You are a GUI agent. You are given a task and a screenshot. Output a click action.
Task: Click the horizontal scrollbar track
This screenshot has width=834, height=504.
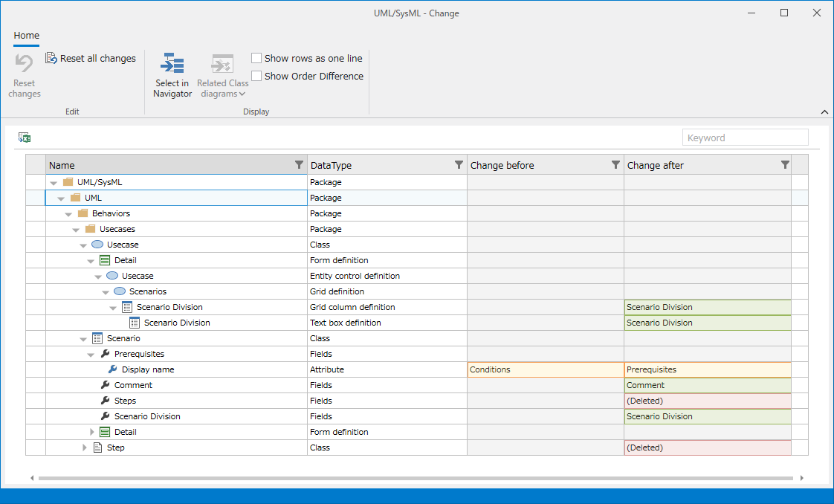click(416, 478)
